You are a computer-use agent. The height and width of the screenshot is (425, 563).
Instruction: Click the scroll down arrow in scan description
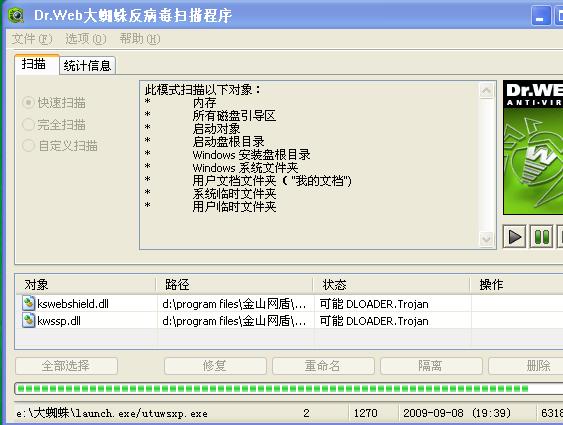487,239
